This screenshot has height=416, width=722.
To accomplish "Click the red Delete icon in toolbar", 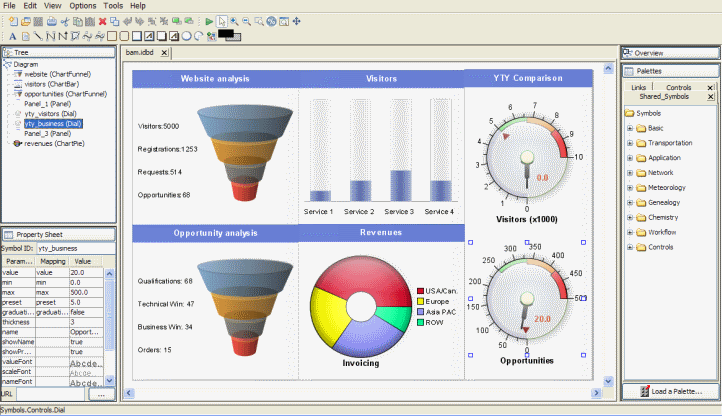I will (x=102, y=21).
